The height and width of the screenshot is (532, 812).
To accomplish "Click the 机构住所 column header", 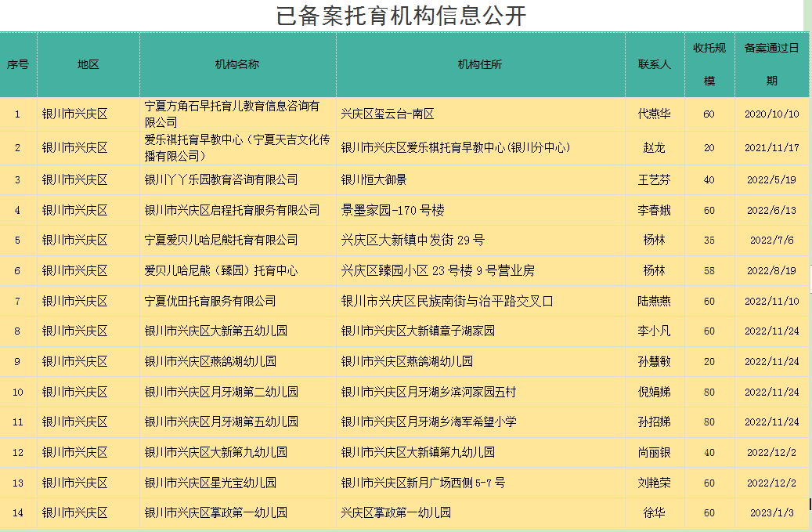I will 480,64.
